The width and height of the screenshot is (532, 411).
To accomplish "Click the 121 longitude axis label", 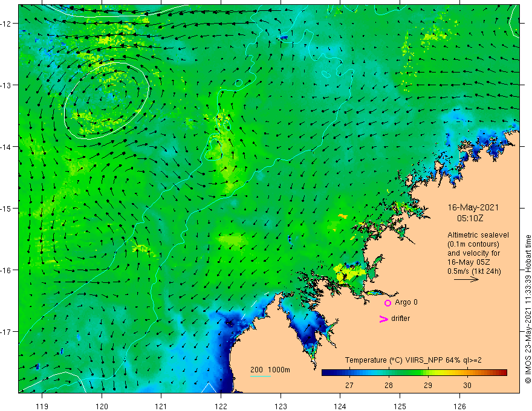I will [x=161, y=406].
